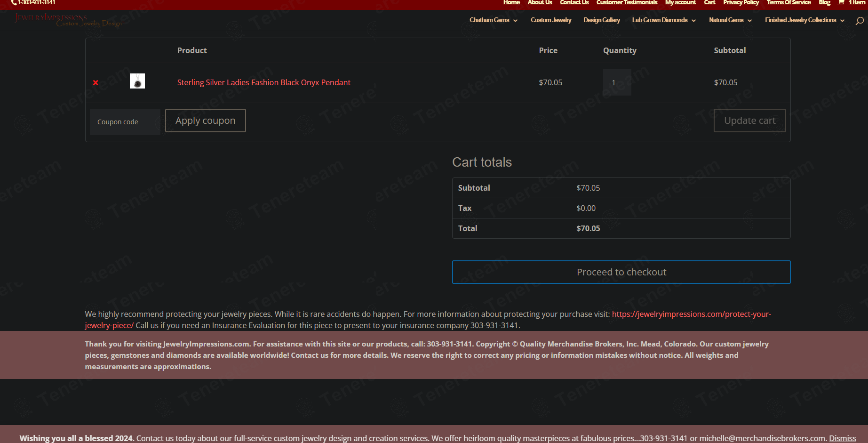
Task: Open the Blog link
Action: point(824,2)
